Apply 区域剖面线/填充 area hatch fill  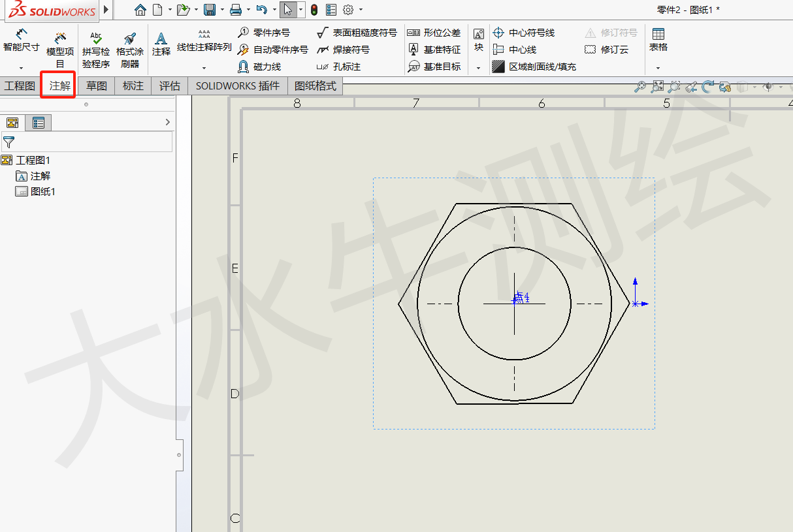(x=534, y=67)
